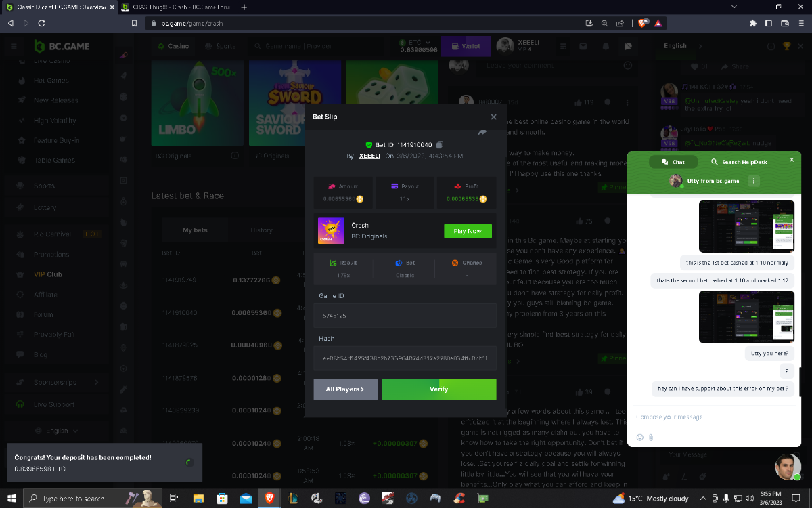Open Brave Shields icon in address bar

coord(642,23)
